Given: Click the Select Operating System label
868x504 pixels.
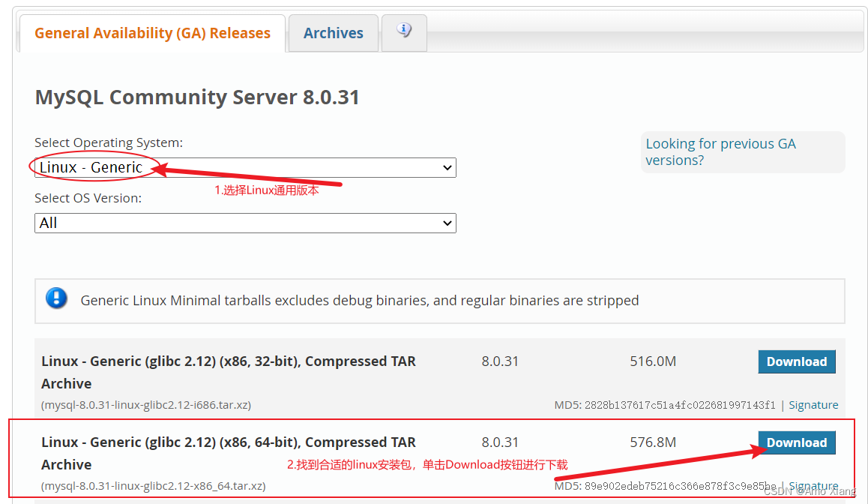Looking at the screenshot, I should tap(109, 142).
